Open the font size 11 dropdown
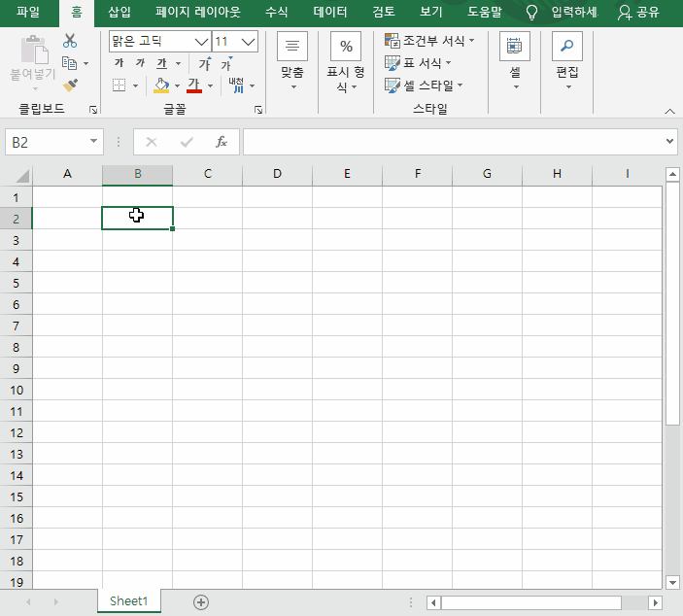This screenshot has height=616, width=683. coord(248,42)
